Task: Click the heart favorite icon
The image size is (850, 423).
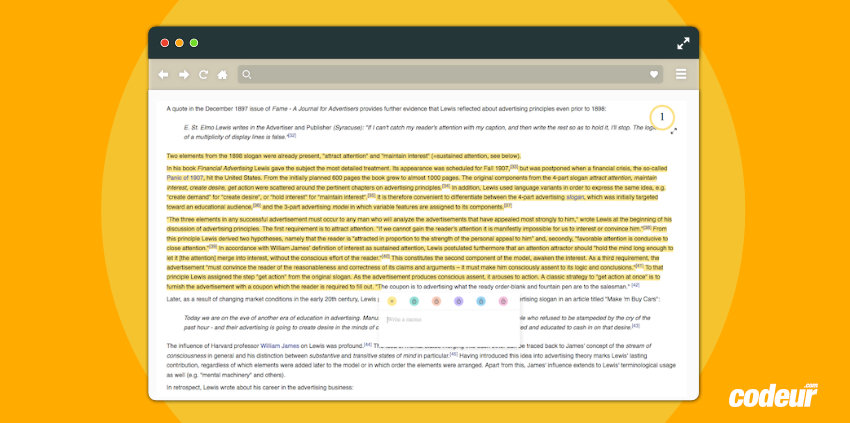Action: [654, 74]
